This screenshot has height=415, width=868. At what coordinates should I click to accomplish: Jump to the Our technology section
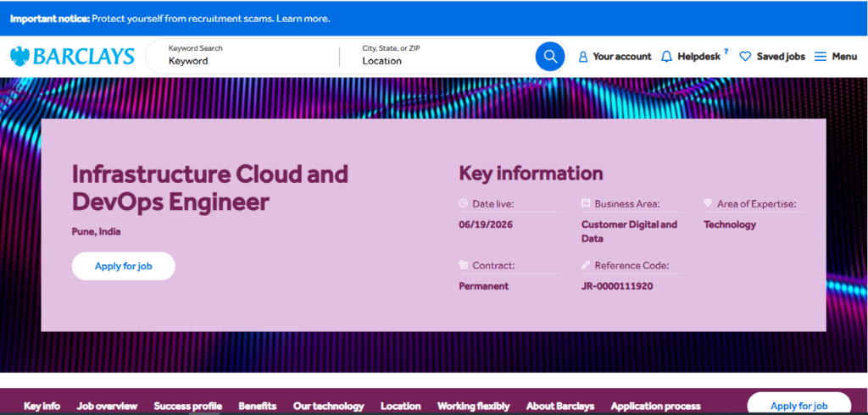point(329,407)
